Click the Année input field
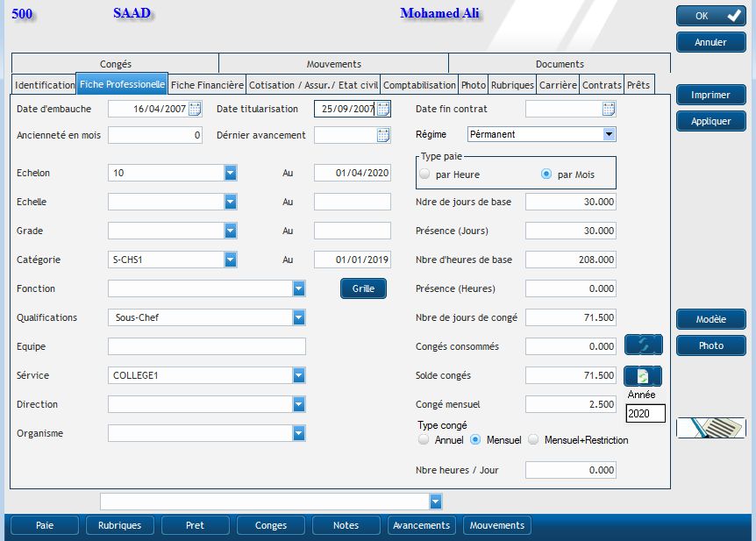Image resolution: width=756 pixels, height=541 pixels. pos(645,413)
